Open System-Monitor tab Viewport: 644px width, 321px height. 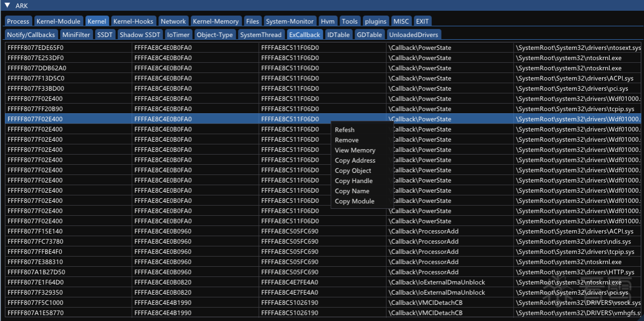pyautogui.click(x=290, y=21)
